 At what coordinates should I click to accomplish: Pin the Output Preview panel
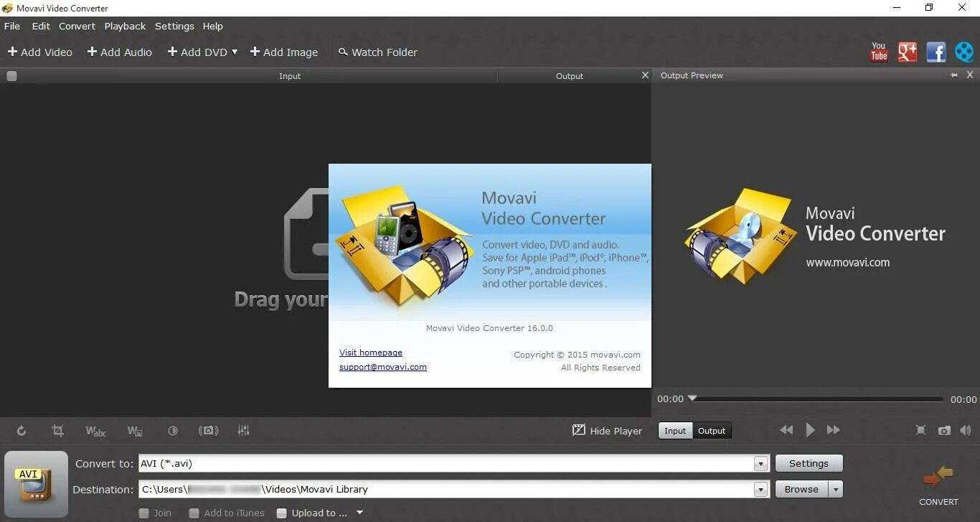click(x=953, y=75)
